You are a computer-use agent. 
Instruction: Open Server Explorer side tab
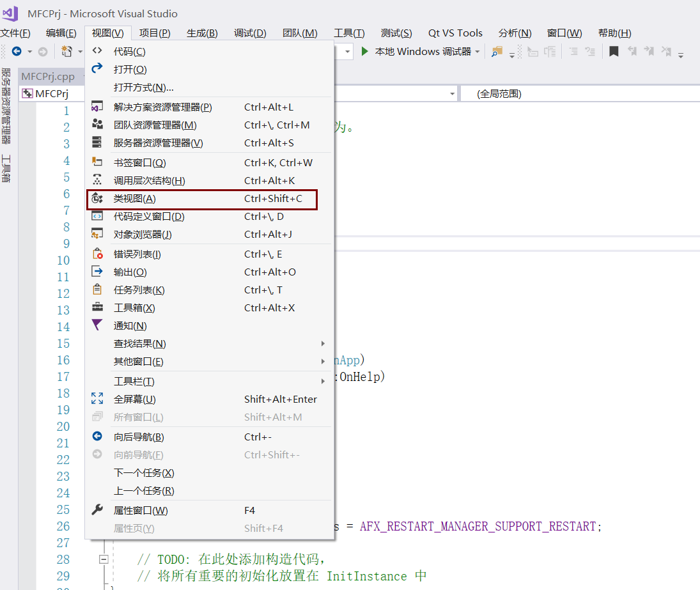tap(6, 105)
